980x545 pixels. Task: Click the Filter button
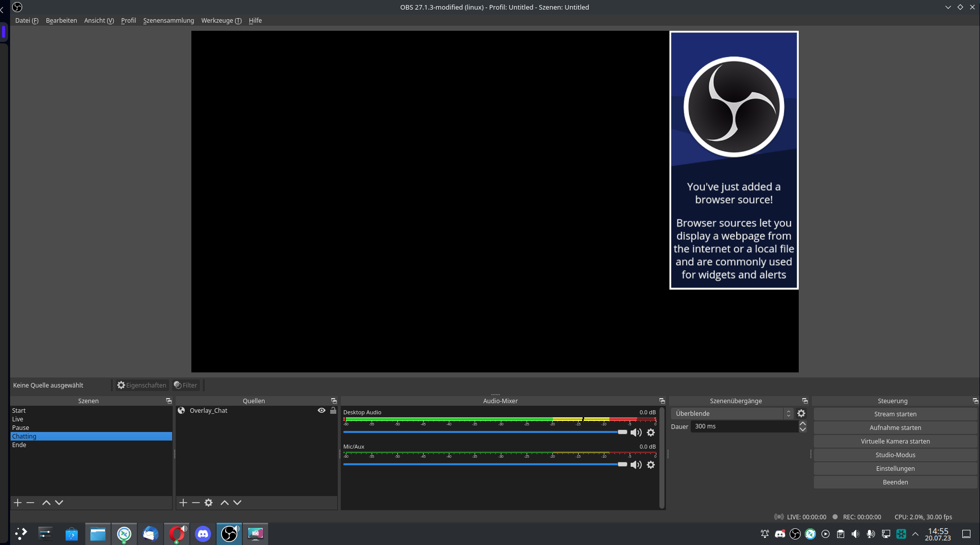coord(186,385)
